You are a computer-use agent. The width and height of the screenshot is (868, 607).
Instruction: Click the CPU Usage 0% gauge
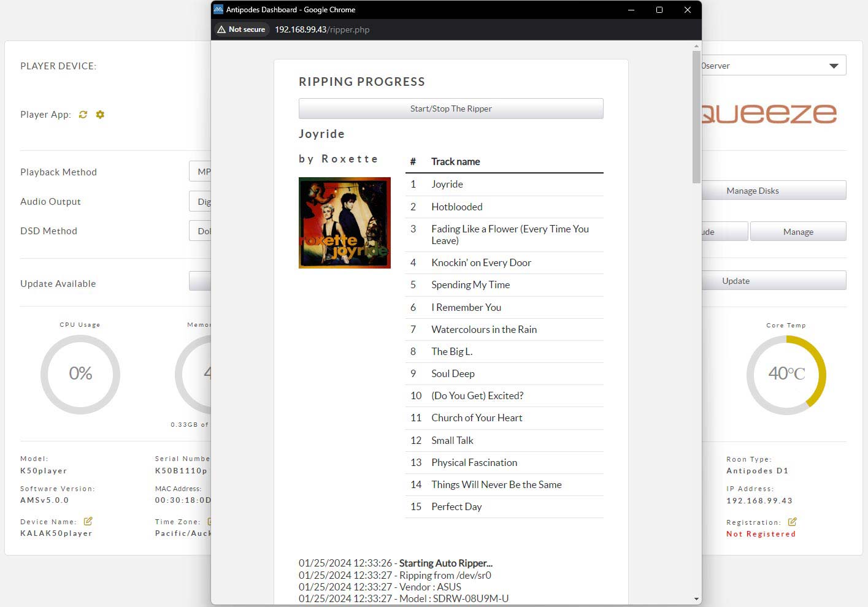point(80,374)
